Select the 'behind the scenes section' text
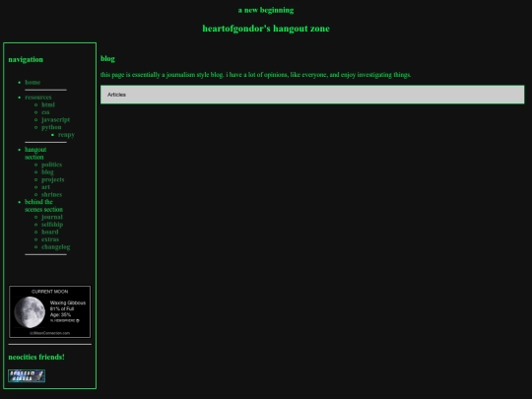This screenshot has width=532, height=399. tap(43, 206)
